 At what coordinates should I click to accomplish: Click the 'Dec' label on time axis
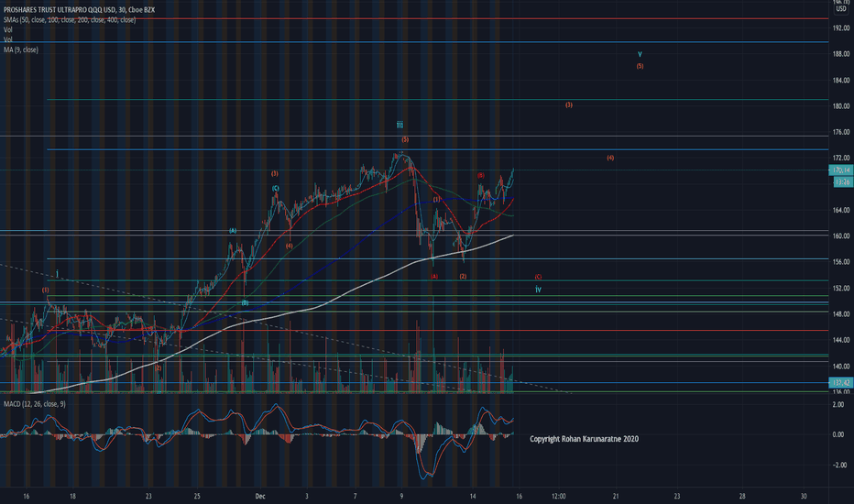260,496
